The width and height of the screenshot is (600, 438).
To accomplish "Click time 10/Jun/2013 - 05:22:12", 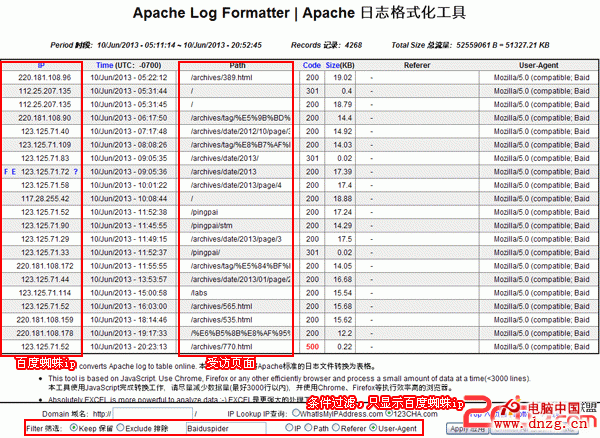I will [x=129, y=78].
